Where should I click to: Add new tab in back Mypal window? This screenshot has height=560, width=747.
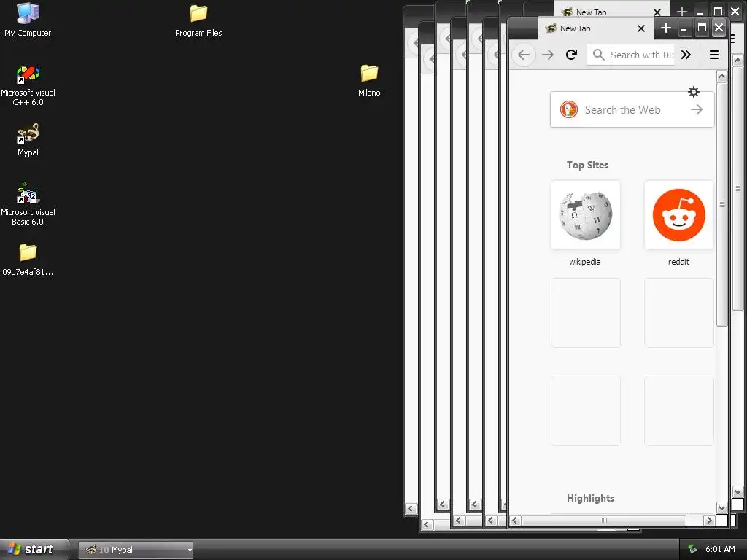coord(682,11)
